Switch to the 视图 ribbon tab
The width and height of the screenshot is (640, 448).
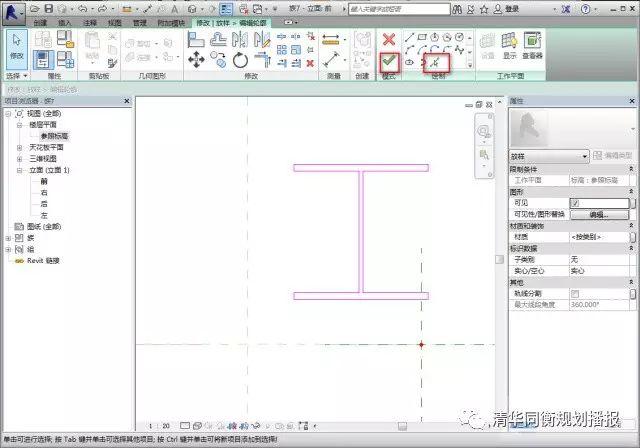115,21
